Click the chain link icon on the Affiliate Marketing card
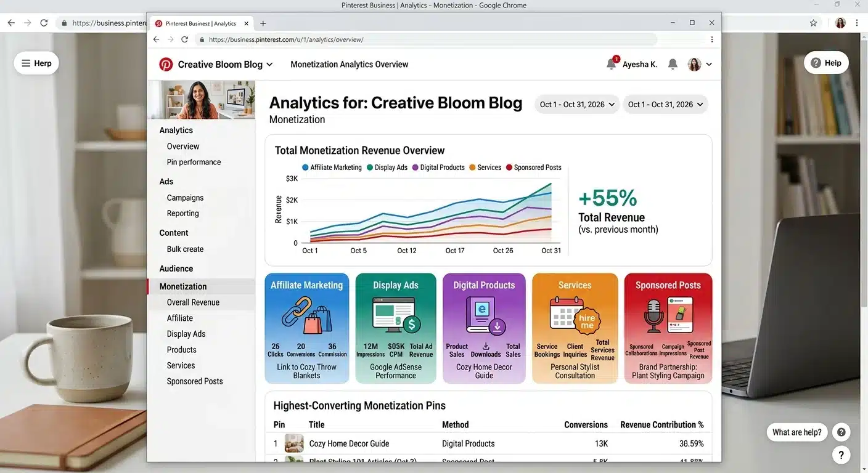868x473 pixels. [297, 311]
